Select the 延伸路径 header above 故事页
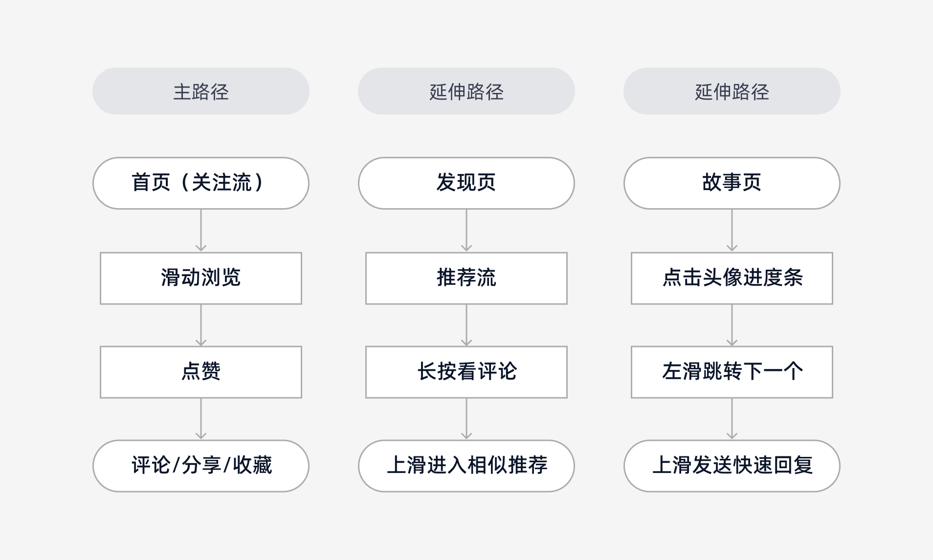The width and height of the screenshot is (933, 560). click(x=732, y=91)
